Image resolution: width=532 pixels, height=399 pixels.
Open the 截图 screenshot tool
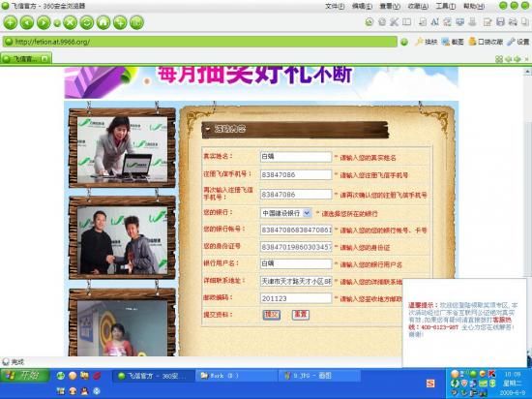(453, 42)
